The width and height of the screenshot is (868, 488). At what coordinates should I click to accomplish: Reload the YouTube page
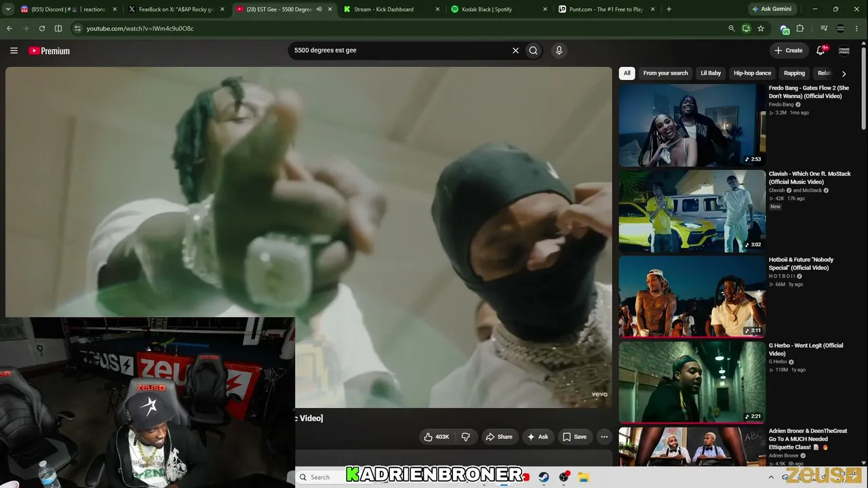coord(42,28)
